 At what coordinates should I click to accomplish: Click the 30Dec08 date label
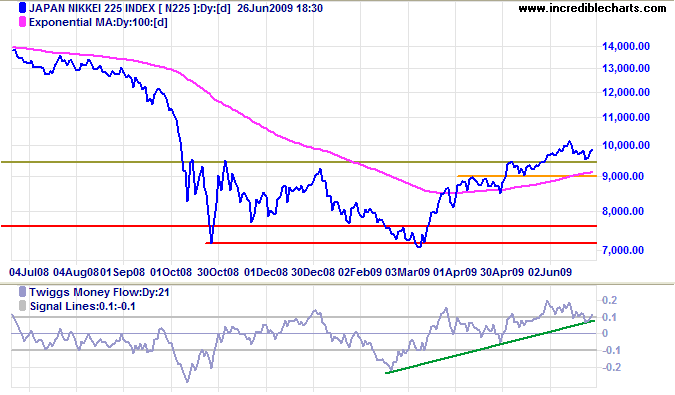point(313,272)
